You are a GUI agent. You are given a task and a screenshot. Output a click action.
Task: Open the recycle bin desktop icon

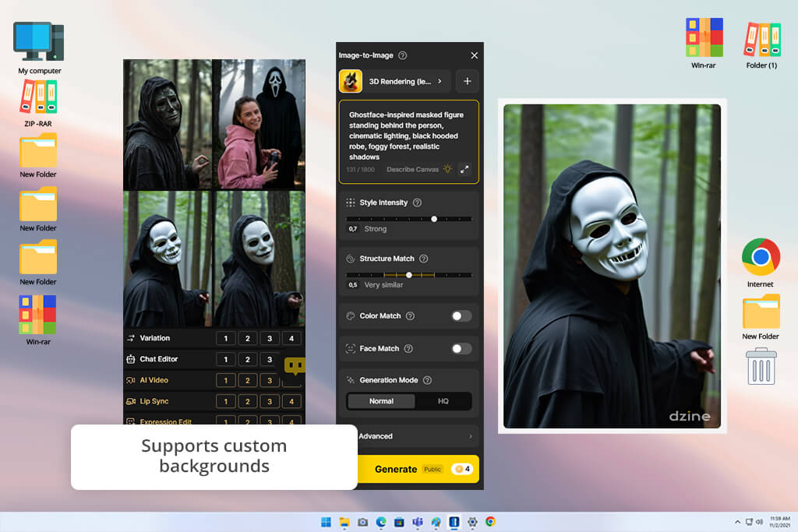tap(761, 366)
